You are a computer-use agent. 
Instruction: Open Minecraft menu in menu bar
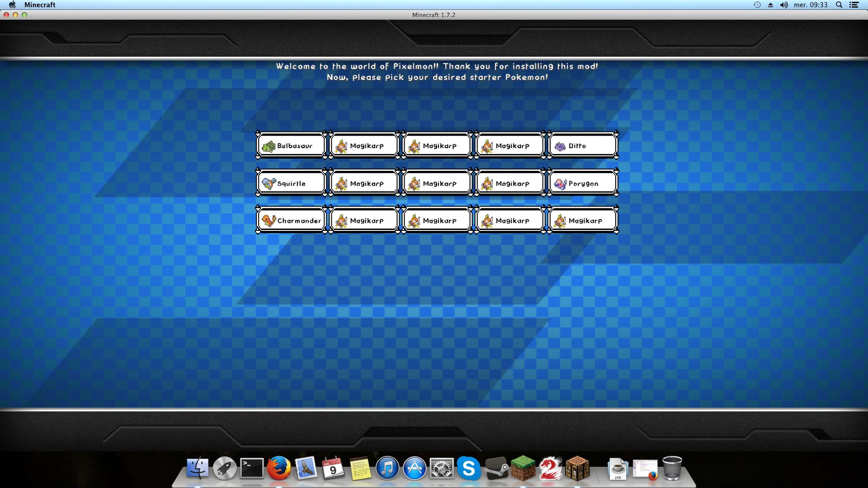click(x=40, y=5)
